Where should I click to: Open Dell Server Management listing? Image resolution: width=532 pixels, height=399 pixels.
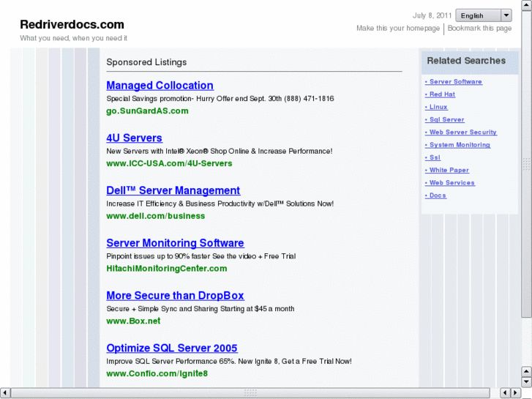pyautogui.click(x=173, y=190)
